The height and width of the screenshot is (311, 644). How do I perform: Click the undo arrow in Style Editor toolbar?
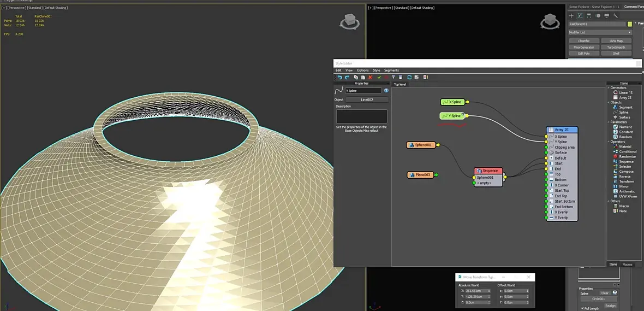pyautogui.click(x=339, y=77)
